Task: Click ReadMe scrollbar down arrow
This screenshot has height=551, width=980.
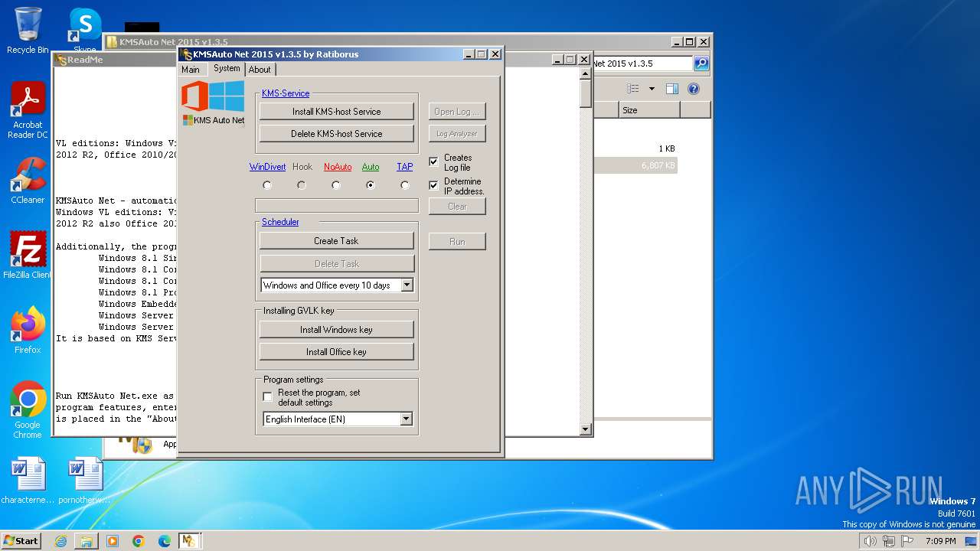Action: click(586, 429)
